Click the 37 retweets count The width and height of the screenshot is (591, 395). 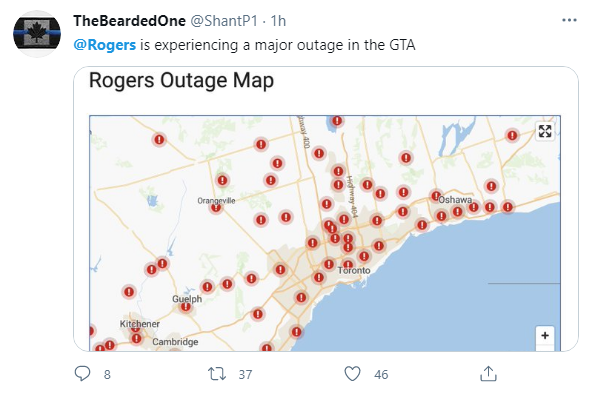point(245,374)
